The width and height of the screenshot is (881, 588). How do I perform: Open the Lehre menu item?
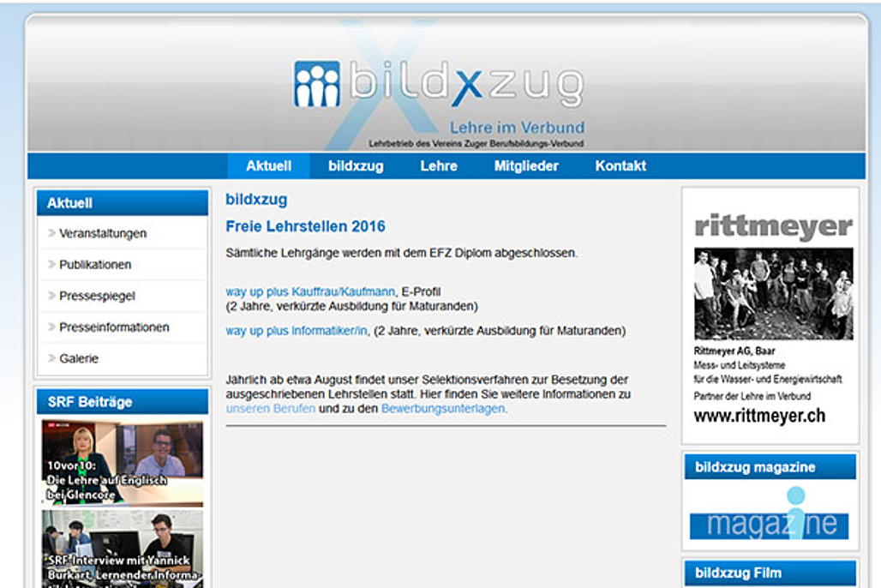(x=439, y=166)
